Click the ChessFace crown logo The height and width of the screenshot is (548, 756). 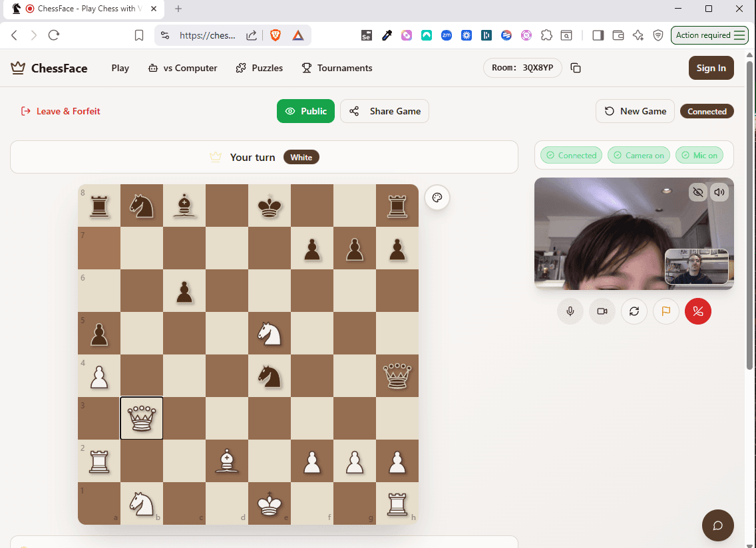[16, 67]
